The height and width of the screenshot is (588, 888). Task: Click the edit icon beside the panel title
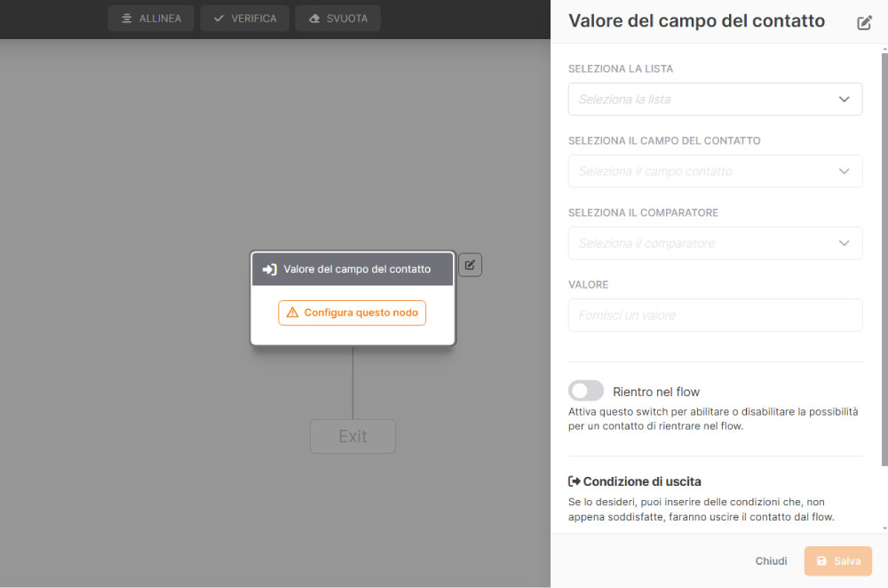click(x=864, y=23)
